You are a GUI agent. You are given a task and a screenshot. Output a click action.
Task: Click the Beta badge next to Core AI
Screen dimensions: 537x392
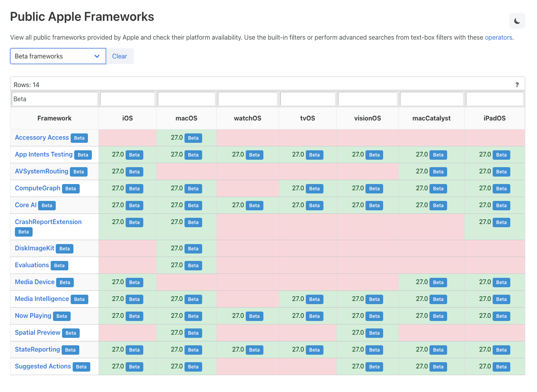click(x=47, y=206)
